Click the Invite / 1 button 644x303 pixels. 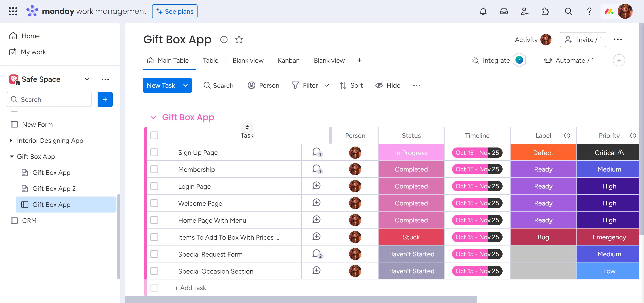coord(582,40)
